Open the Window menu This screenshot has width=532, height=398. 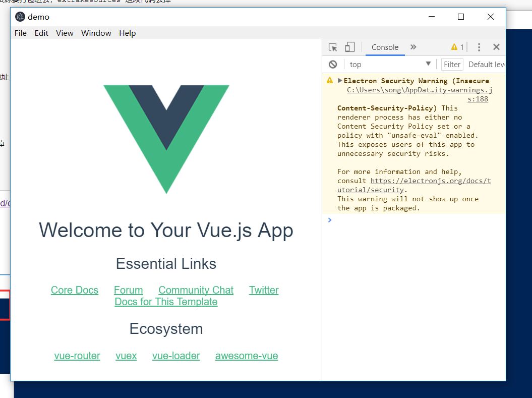96,33
